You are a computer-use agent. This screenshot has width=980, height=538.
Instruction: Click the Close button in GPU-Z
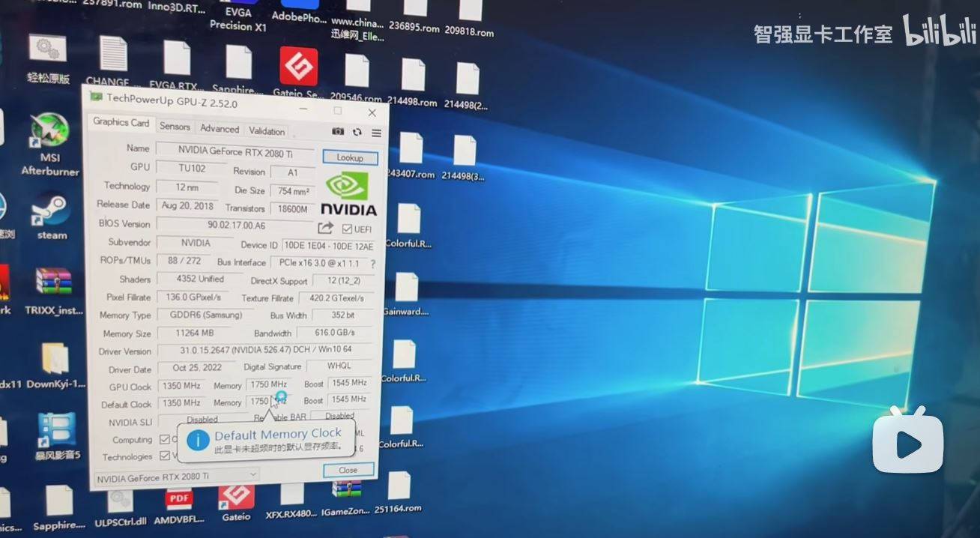click(x=348, y=470)
